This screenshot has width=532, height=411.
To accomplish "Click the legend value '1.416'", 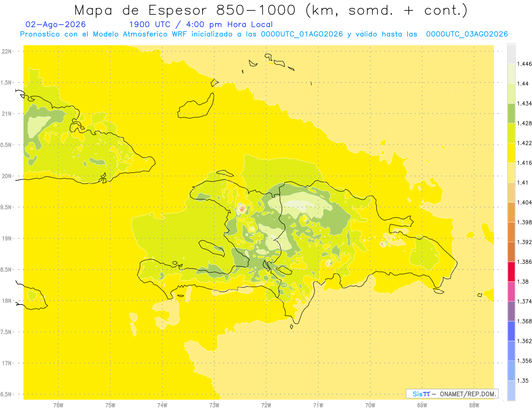I will [x=524, y=163].
